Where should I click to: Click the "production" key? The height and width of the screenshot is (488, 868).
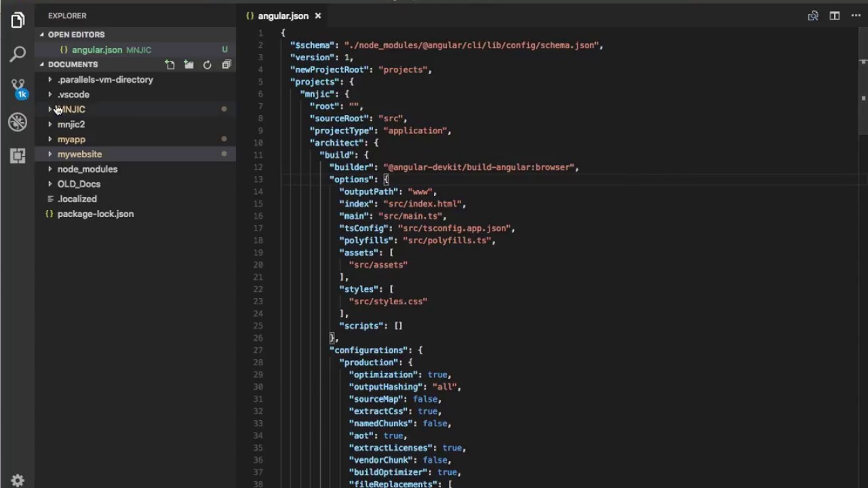368,363
